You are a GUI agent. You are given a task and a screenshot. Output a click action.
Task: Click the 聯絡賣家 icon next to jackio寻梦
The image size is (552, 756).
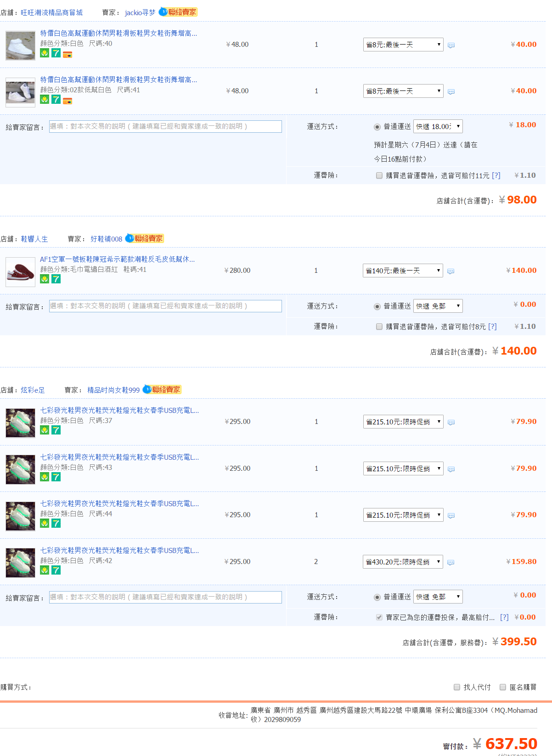(178, 12)
